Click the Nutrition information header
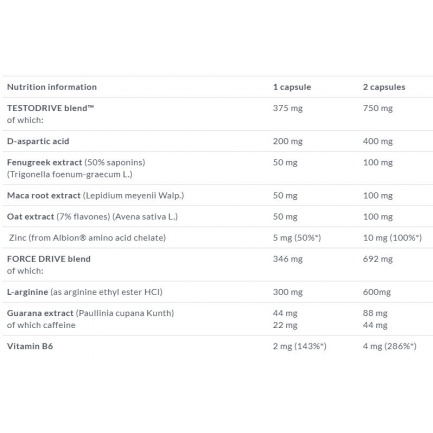Viewport: 433px width, 433px height. 52,87
